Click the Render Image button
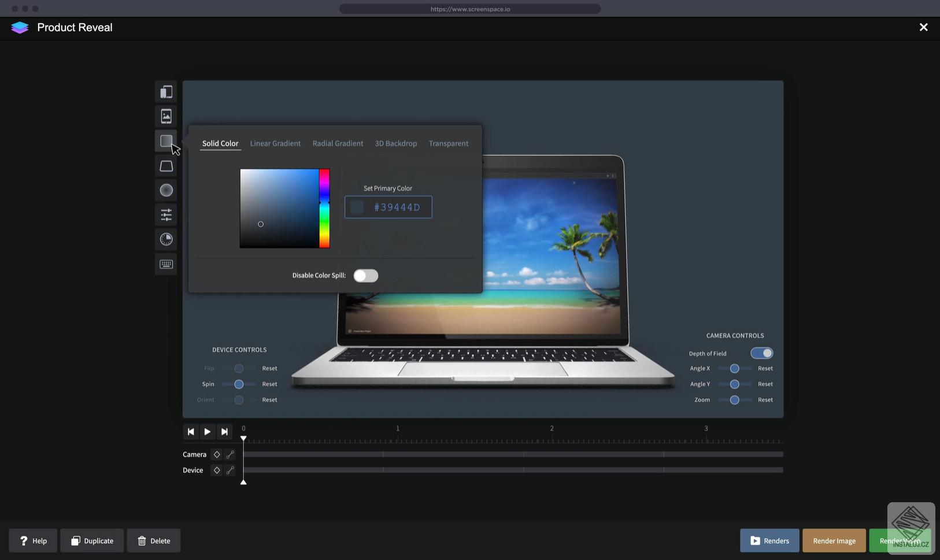The height and width of the screenshot is (560, 940). tap(833, 540)
